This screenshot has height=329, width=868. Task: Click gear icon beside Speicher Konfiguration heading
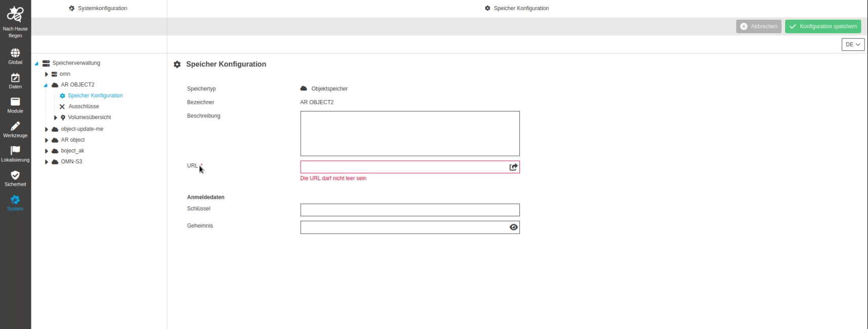coord(177,64)
